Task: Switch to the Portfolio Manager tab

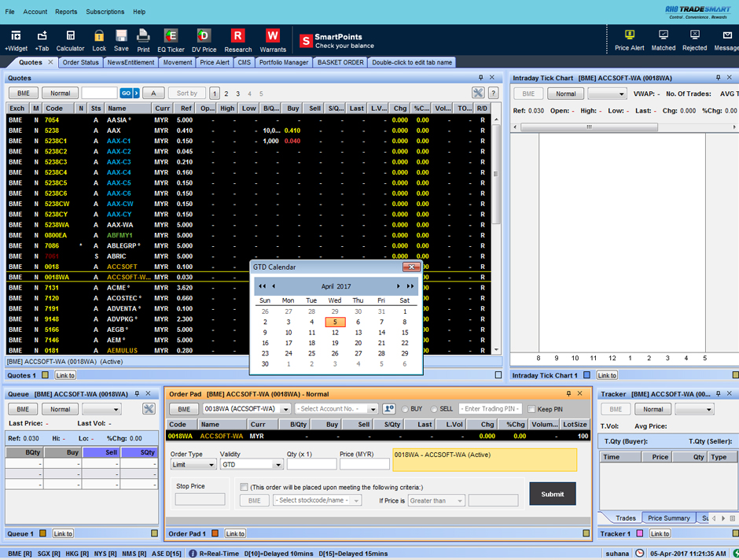Action: [284, 62]
